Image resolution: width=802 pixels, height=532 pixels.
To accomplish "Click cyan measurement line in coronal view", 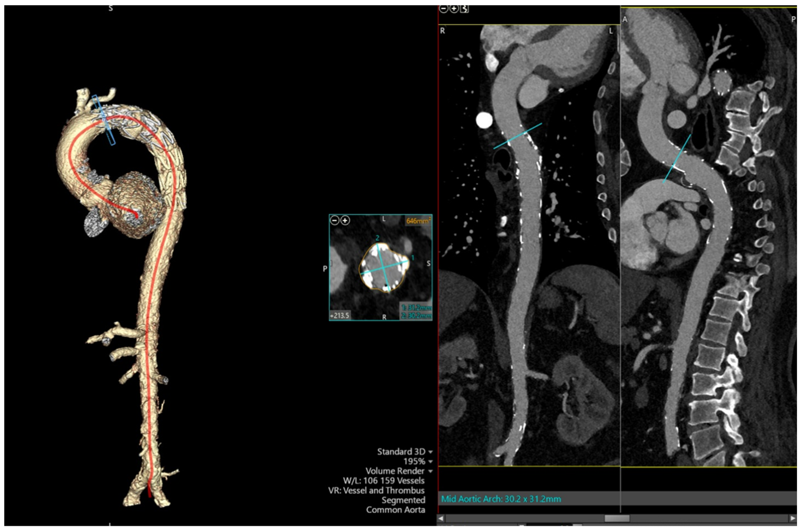I will 518,136.
